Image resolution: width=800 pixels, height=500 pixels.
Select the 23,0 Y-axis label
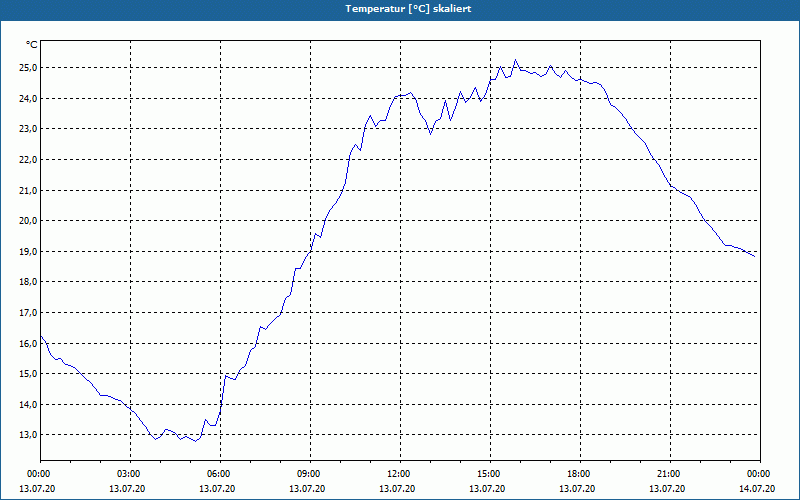[28, 129]
